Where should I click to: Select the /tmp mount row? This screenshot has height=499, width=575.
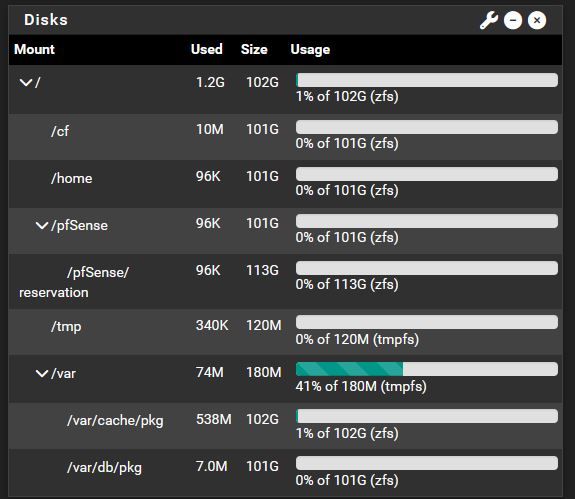(285, 332)
